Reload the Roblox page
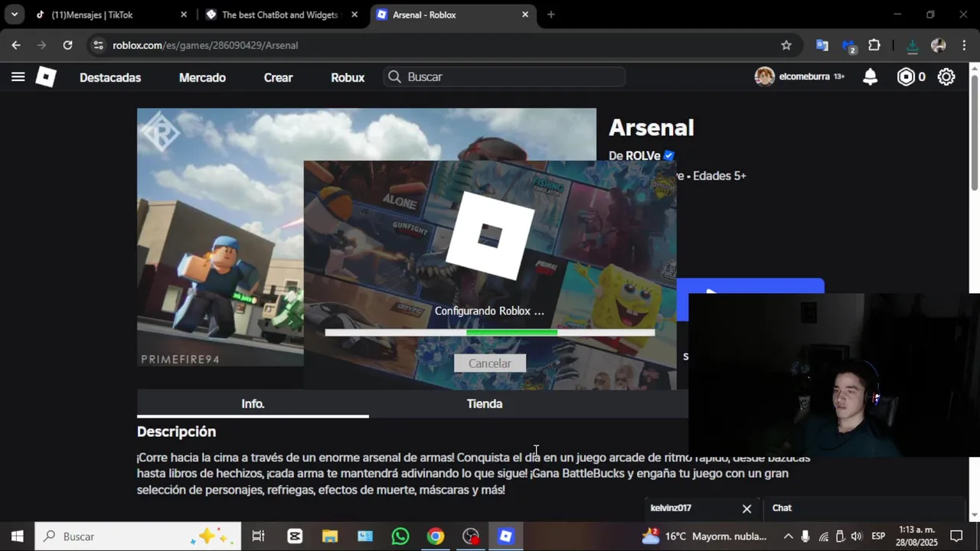980x551 pixels. click(x=67, y=45)
